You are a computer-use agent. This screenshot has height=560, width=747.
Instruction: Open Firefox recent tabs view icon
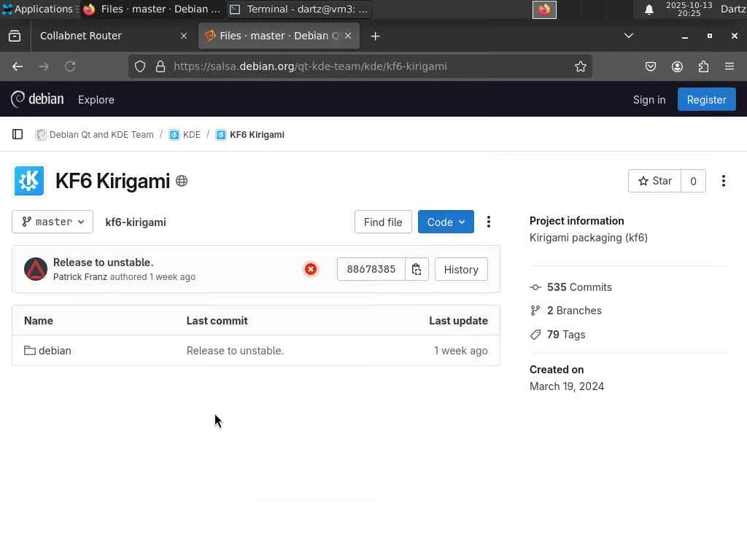click(15, 36)
